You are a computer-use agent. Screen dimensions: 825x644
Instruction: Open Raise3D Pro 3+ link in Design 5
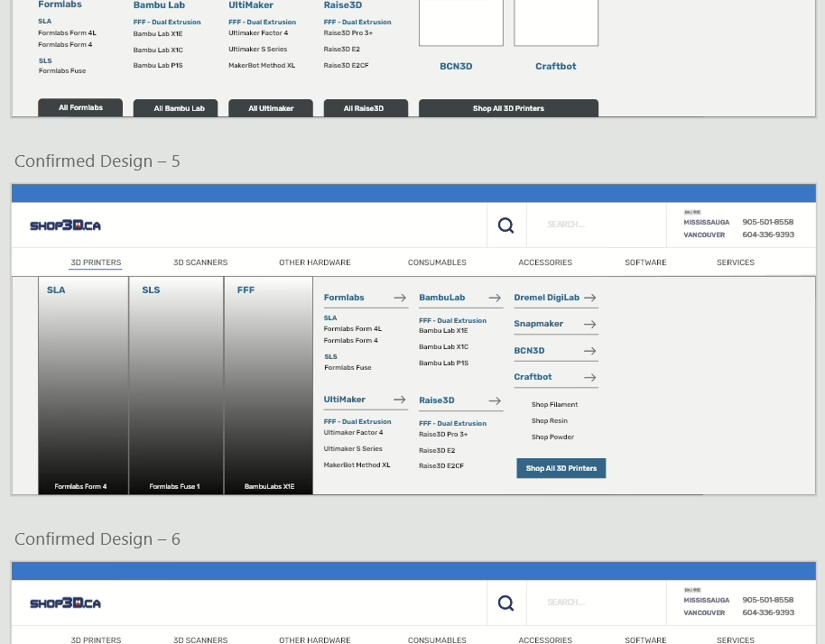(443, 434)
